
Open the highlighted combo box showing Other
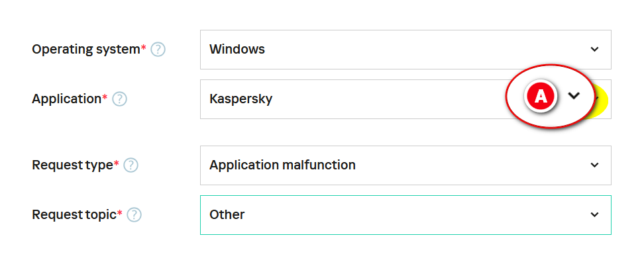(405, 215)
